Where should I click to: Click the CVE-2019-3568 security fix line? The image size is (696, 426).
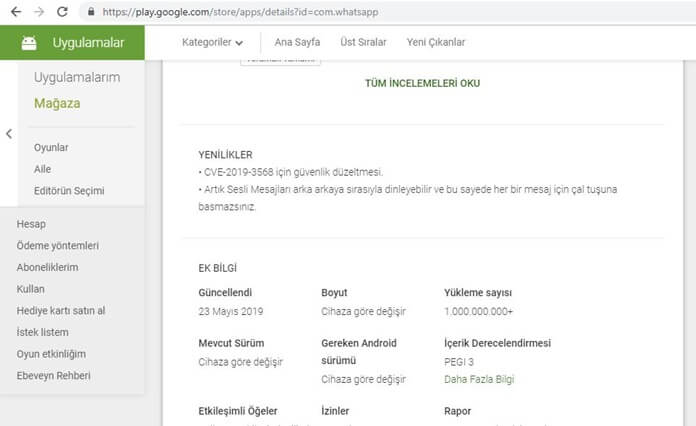tap(291, 172)
